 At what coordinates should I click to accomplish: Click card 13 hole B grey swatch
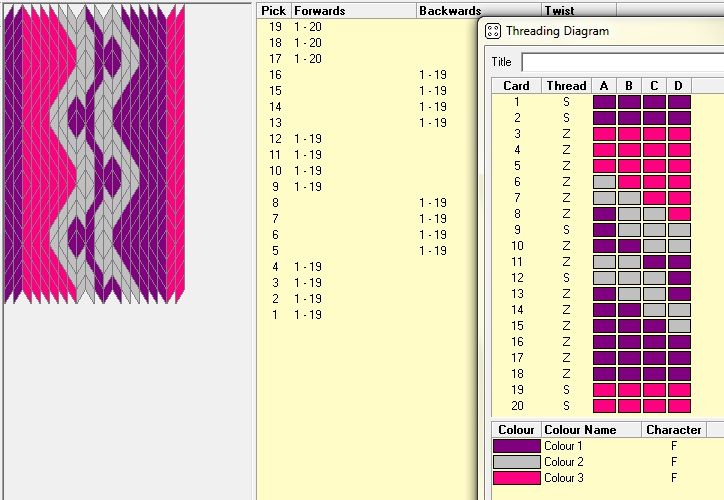(629, 294)
